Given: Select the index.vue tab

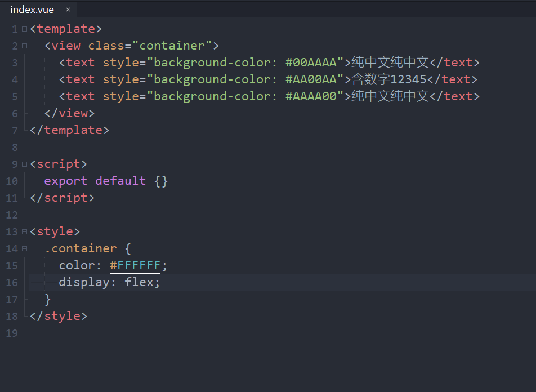Looking at the screenshot, I should [38, 10].
